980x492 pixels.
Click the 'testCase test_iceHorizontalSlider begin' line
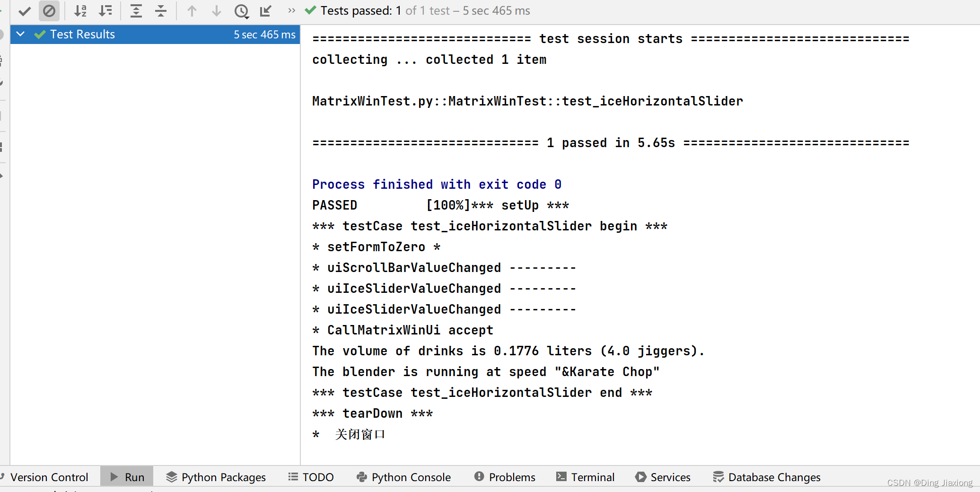click(x=490, y=226)
